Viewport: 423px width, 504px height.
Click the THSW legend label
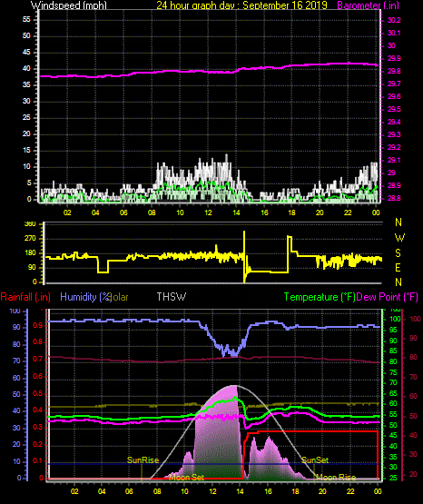[x=172, y=297]
